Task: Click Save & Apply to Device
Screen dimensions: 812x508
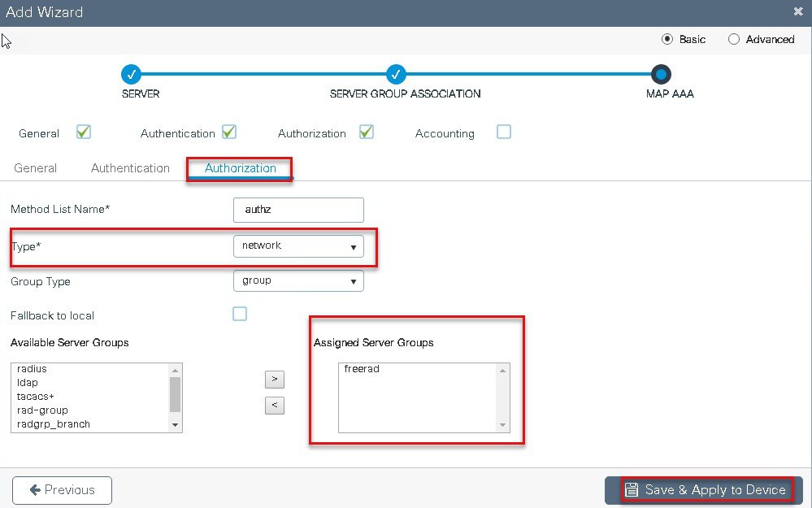Action: 704,490
